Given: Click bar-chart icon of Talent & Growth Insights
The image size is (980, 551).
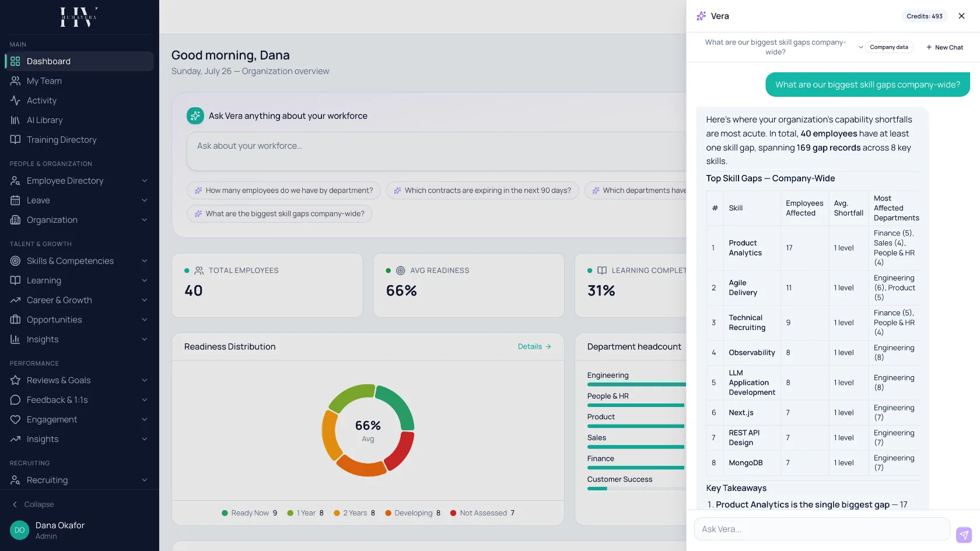Looking at the screenshot, I should (15, 339).
